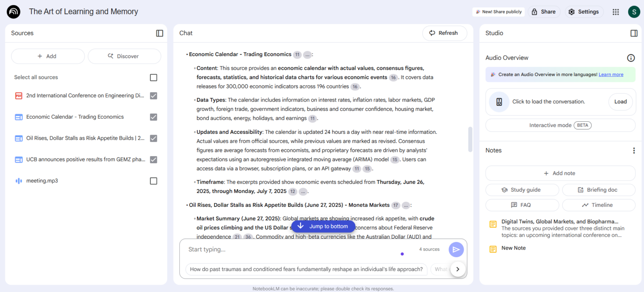Load the Audio Overview conversation

tap(620, 102)
